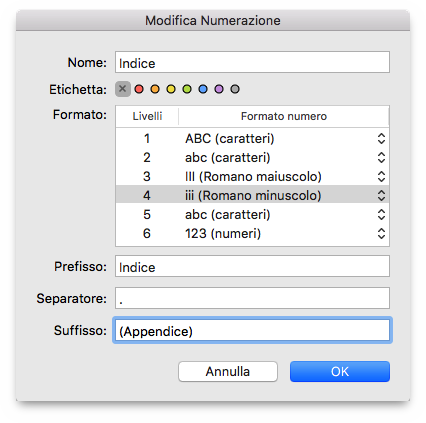This screenshot has height=423, width=426.
Task: Open format dropdown for level 6
Action: point(381,234)
